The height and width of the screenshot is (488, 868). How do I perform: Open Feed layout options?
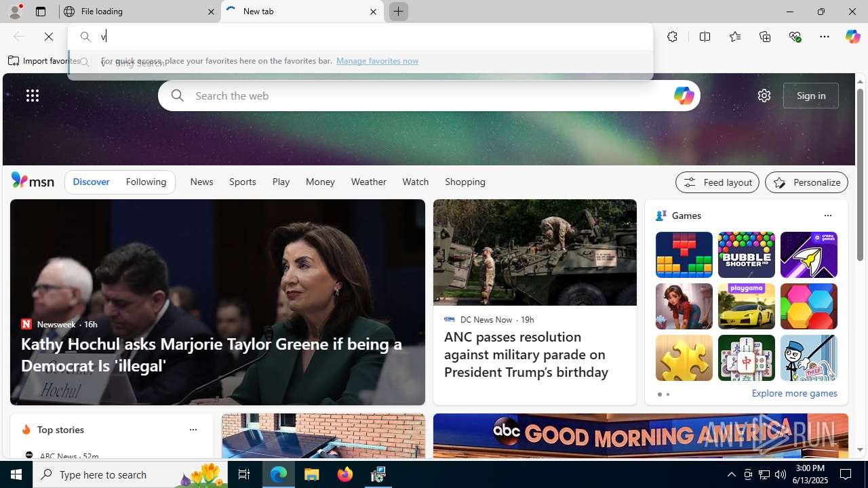coord(717,182)
